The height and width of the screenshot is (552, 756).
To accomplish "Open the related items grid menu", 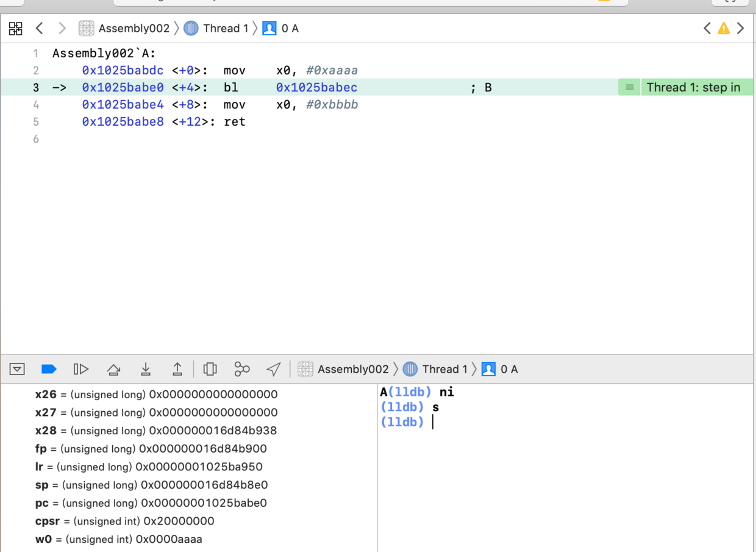I will [16, 28].
